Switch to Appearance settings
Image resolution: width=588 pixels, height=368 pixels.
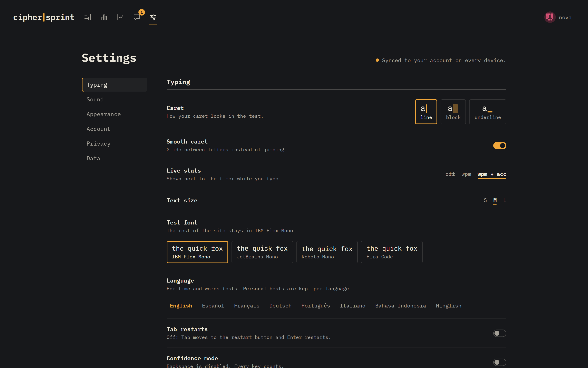coord(114,114)
